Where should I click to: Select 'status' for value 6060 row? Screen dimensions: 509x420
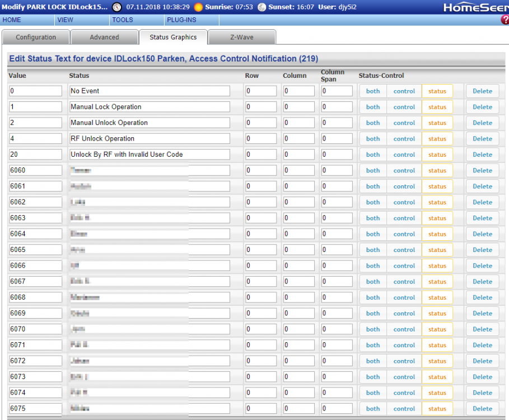(x=437, y=171)
